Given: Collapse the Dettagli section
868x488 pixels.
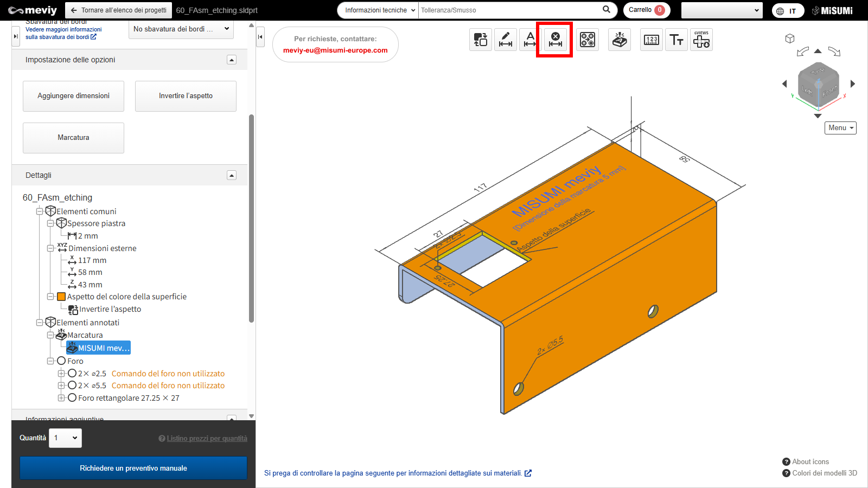Looking at the screenshot, I should (232, 175).
